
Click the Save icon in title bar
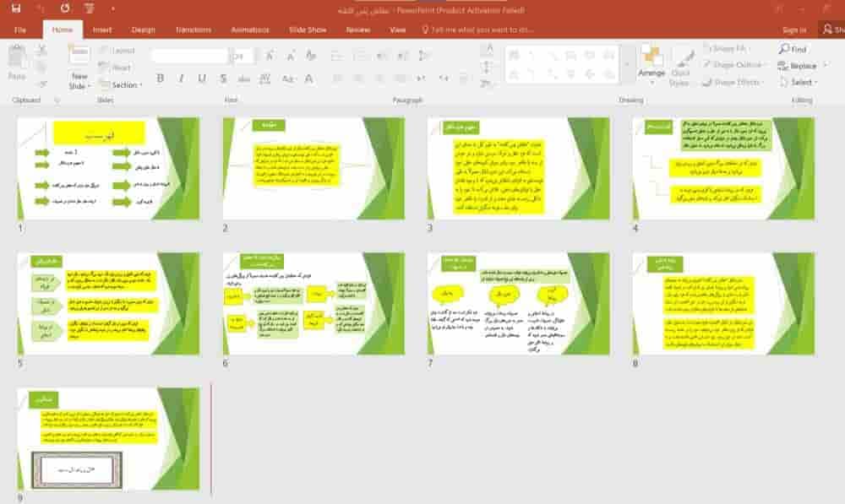15,8
